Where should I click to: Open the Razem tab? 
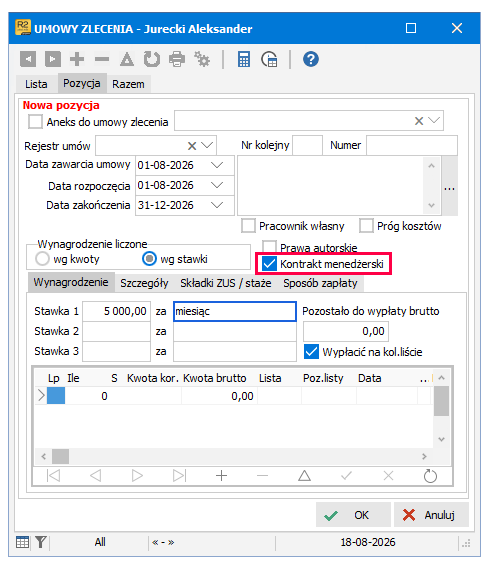pyautogui.click(x=128, y=84)
